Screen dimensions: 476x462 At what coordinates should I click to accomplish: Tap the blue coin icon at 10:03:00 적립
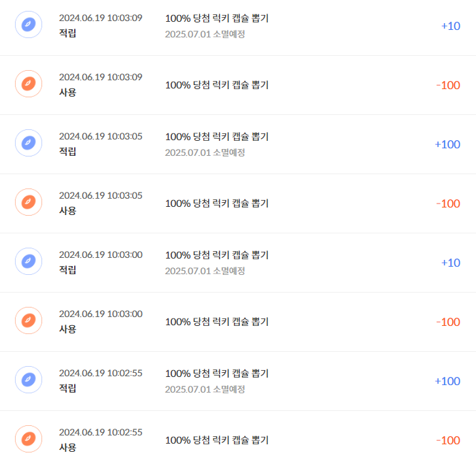[29, 261]
